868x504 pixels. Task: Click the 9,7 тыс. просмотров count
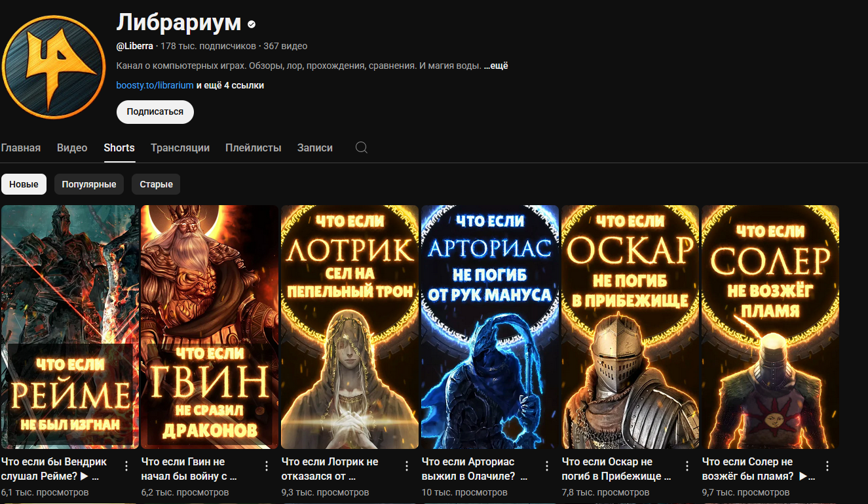tap(746, 492)
